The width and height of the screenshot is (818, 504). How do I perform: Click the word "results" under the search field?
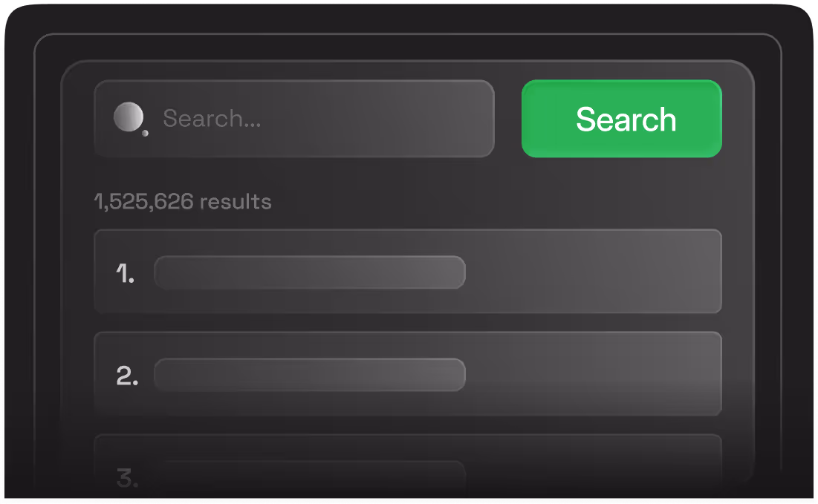pyautogui.click(x=236, y=202)
